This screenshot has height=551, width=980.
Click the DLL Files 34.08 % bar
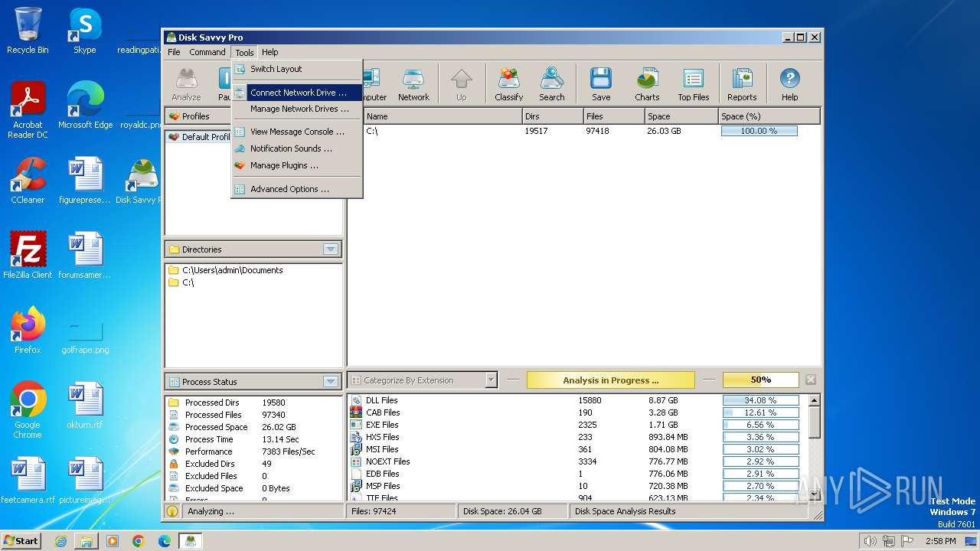click(760, 400)
